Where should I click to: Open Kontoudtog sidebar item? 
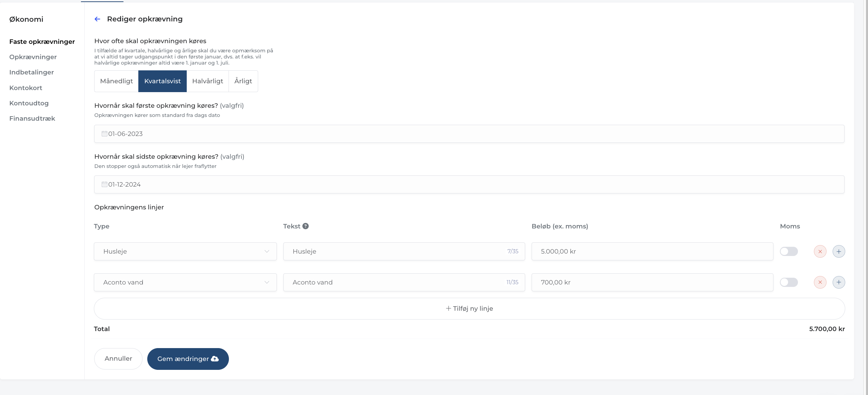29,103
